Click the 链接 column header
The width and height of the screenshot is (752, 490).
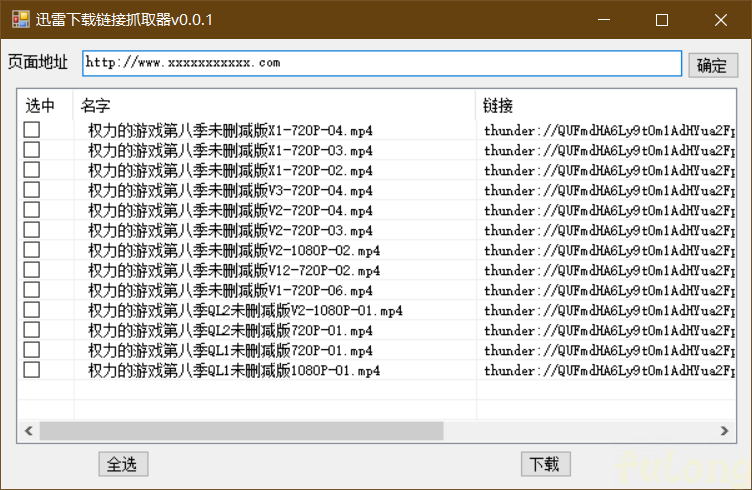point(606,105)
